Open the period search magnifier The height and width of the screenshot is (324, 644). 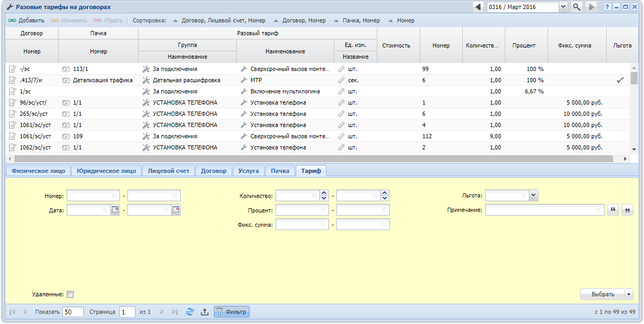point(577,7)
